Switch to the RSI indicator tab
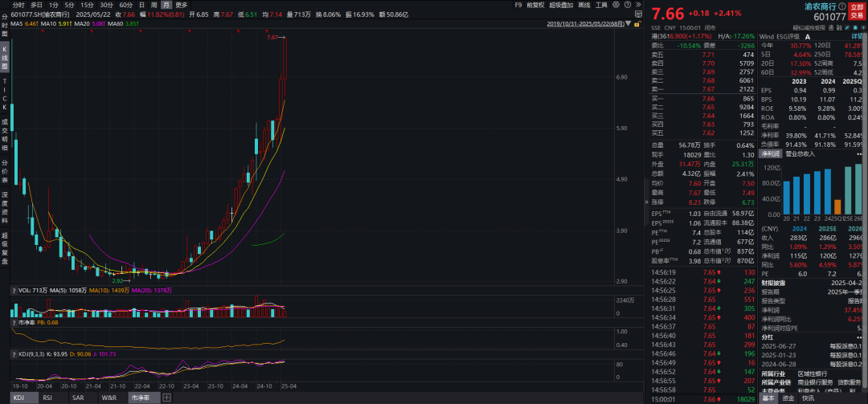Viewport: 868px width, 404px height. pos(47,398)
